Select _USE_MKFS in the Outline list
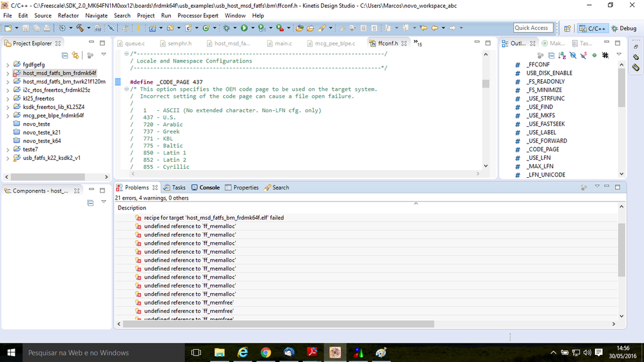This screenshot has height=362, width=644. pyautogui.click(x=540, y=115)
